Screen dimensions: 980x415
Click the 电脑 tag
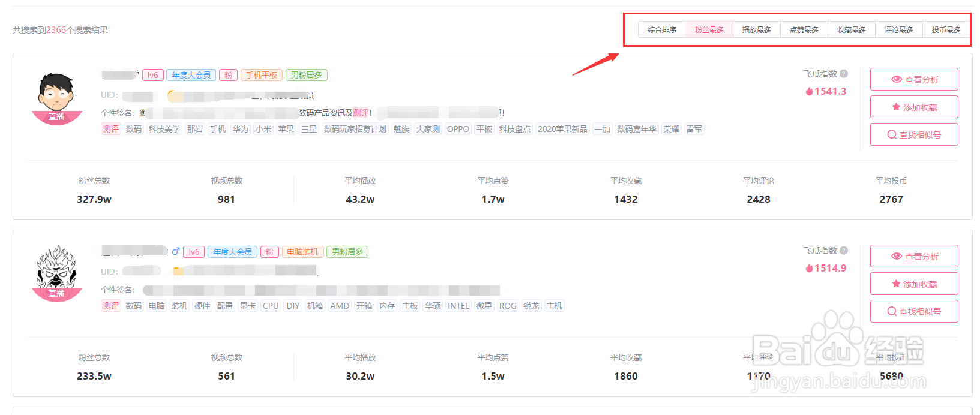click(x=157, y=306)
